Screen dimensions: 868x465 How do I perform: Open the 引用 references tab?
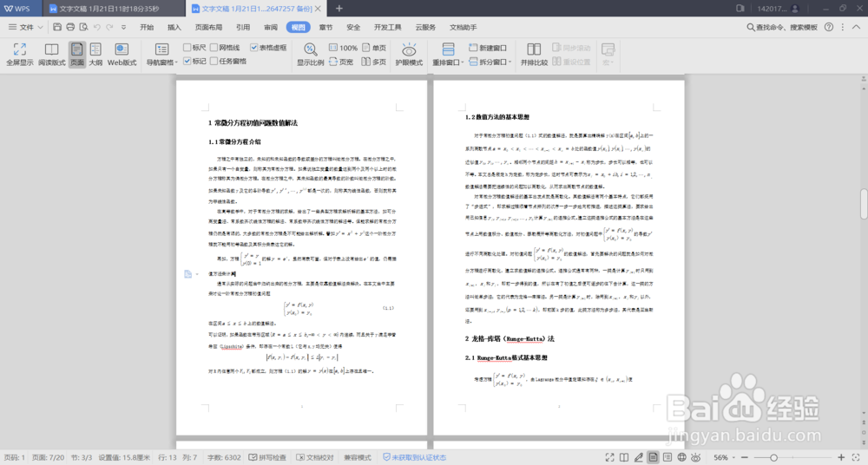(x=243, y=27)
